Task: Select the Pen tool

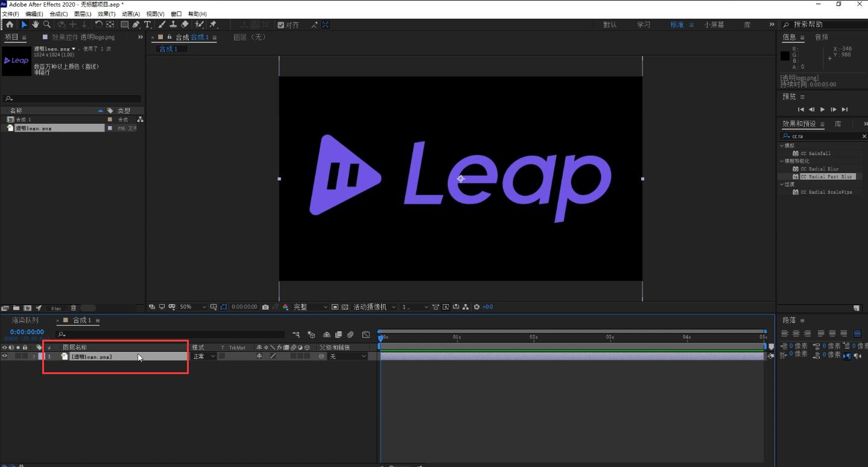Action: [136, 25]
